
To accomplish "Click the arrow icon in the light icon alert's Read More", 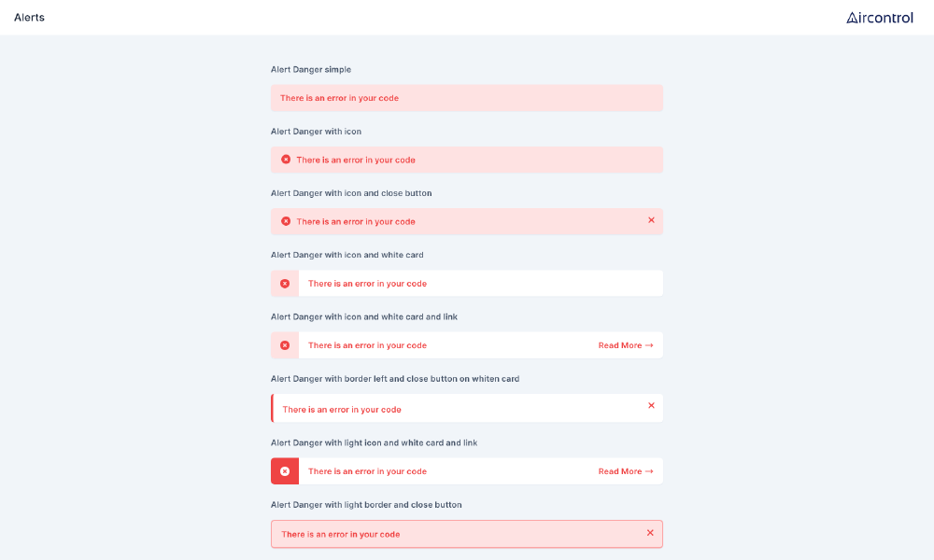I will pos(648,470).
